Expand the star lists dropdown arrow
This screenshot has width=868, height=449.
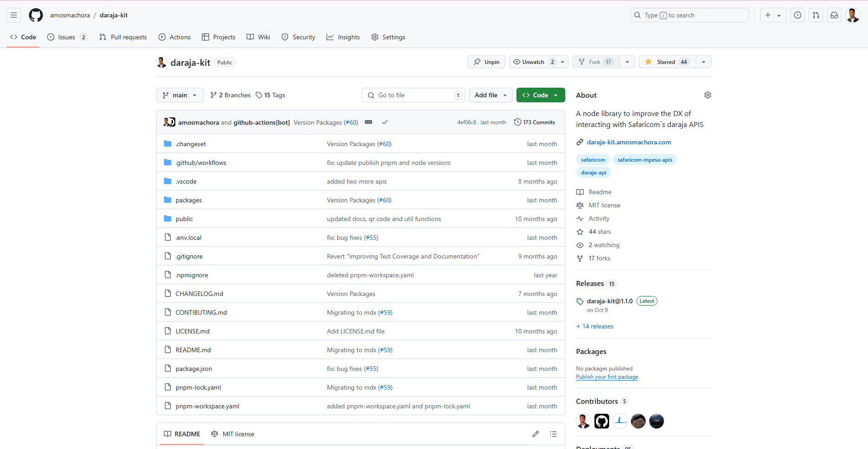704,62
